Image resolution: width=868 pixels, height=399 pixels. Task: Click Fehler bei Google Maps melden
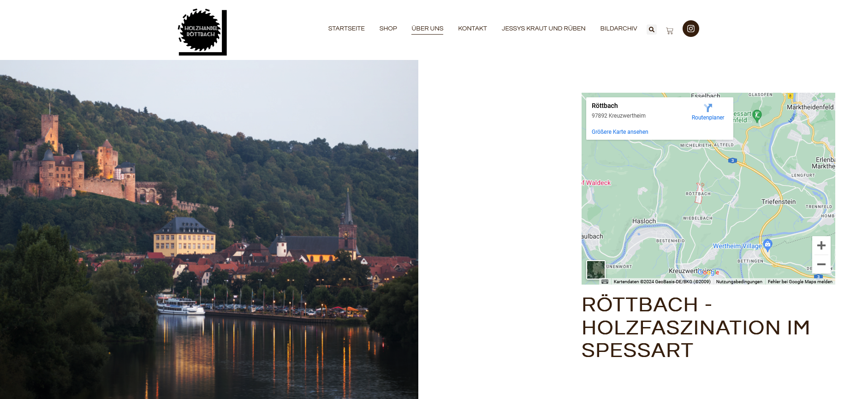tap(800, 282)
